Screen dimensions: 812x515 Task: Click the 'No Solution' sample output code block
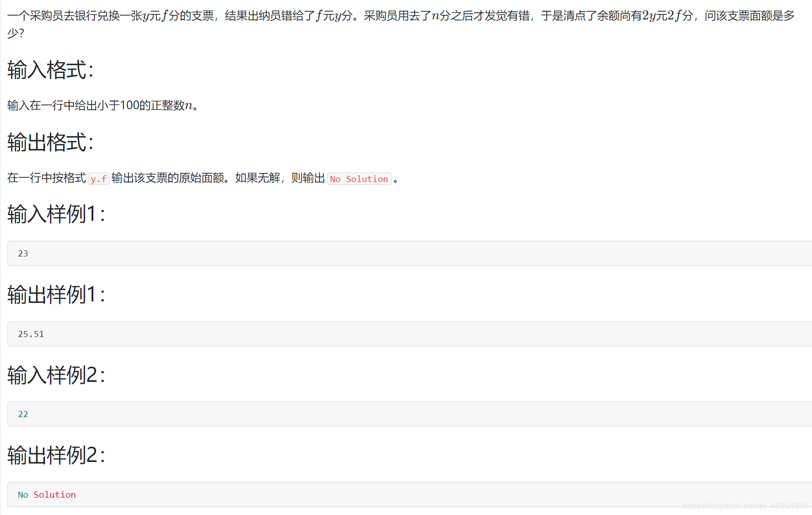coord(410,495)
